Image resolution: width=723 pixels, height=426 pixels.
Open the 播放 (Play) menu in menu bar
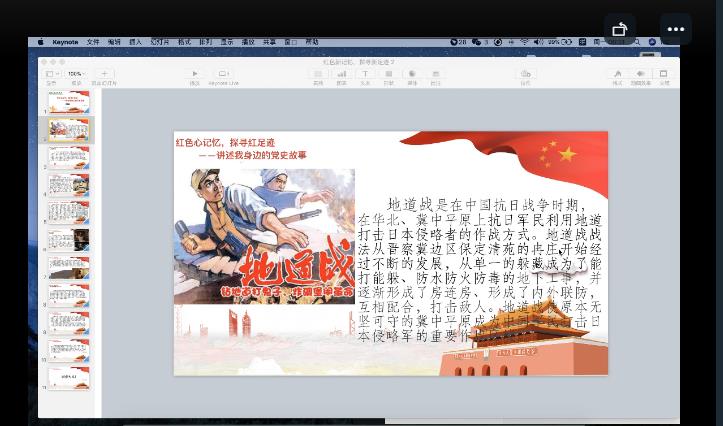248,42
